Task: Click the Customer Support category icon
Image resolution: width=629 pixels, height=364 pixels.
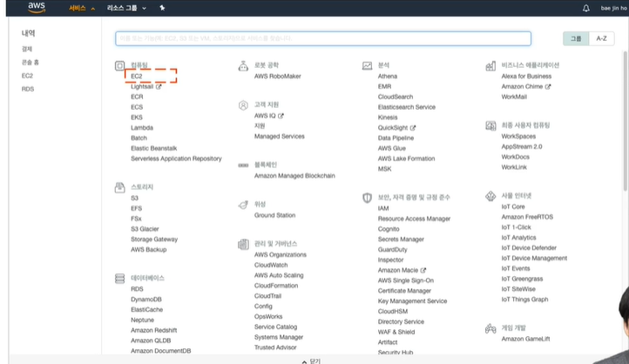Action: (243, 105)
